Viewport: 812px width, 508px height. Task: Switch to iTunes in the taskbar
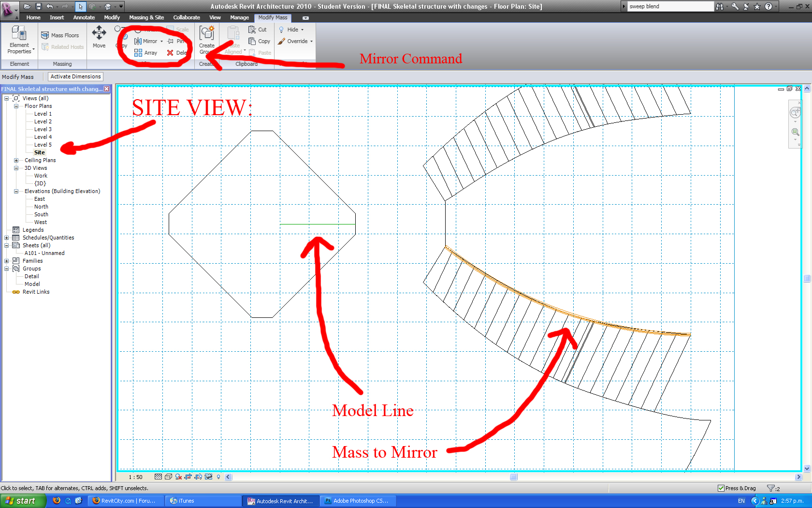point(203,501)
